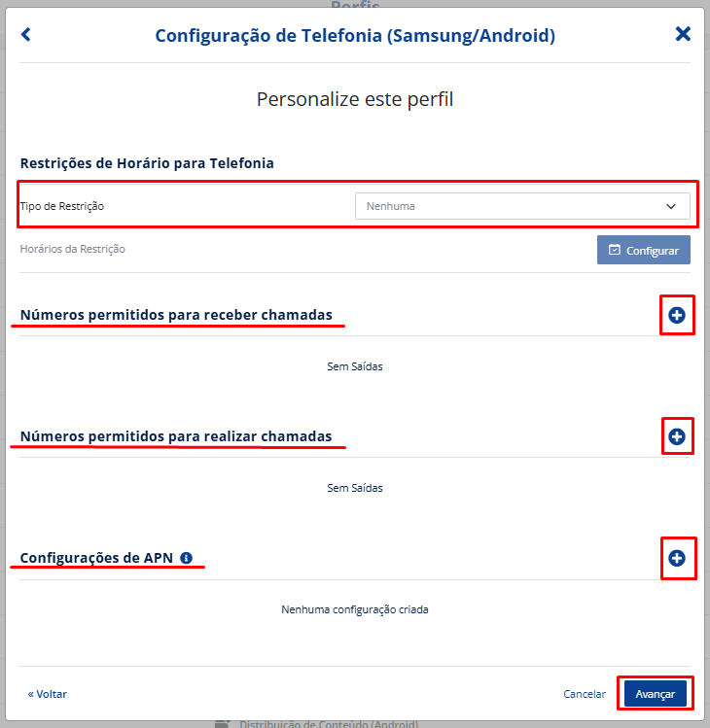
Task: Select the Tipo de Restrição label
Action: (x=62, y=206)
